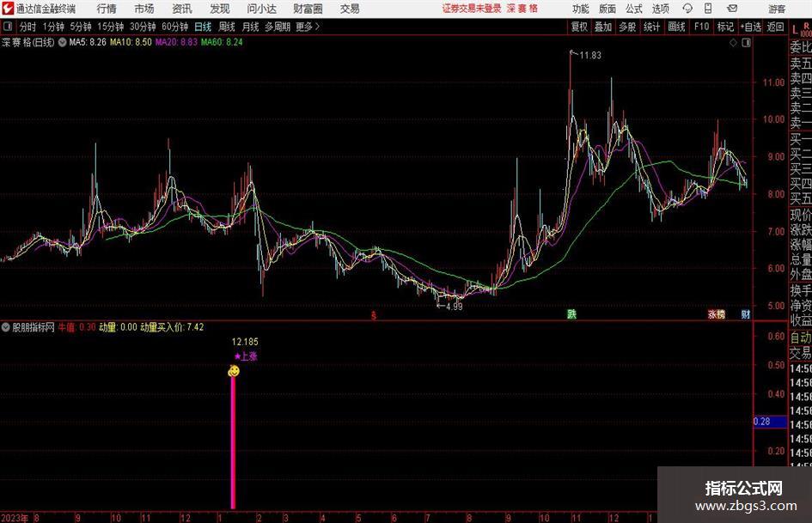Switch to the 1分钟 period tab
The height and width of the screenshot is (523, 812).
[x=53, y=27]
